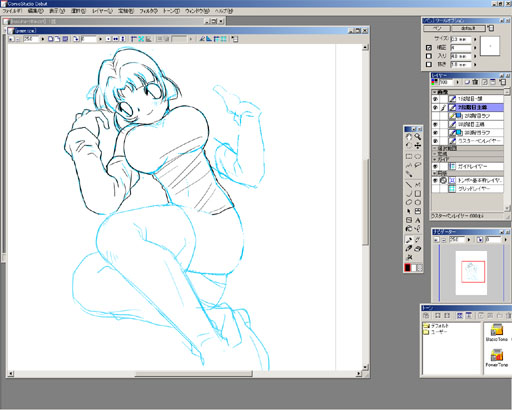Open the レイヤー (Layer) menu
Viewport: 512px width, 410px height.
pos(102,11)
